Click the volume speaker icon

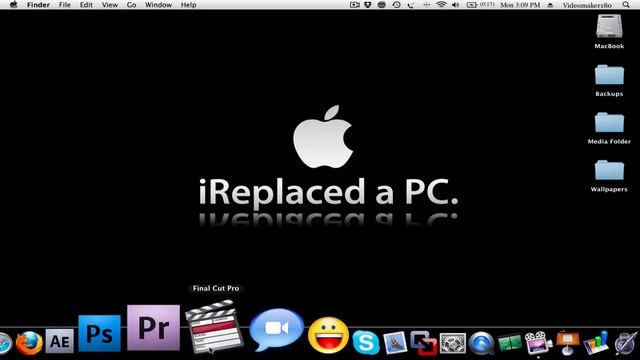[x=456, y=5]
